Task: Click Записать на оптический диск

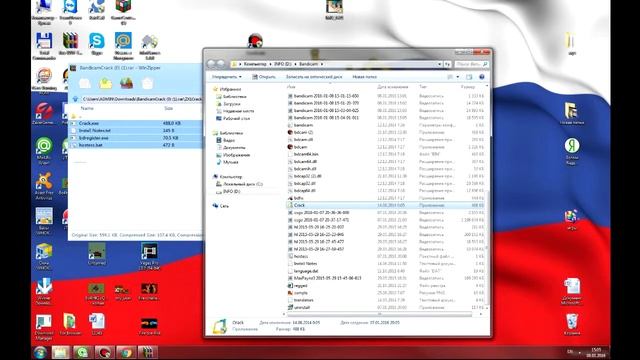Action: point(314,77)
